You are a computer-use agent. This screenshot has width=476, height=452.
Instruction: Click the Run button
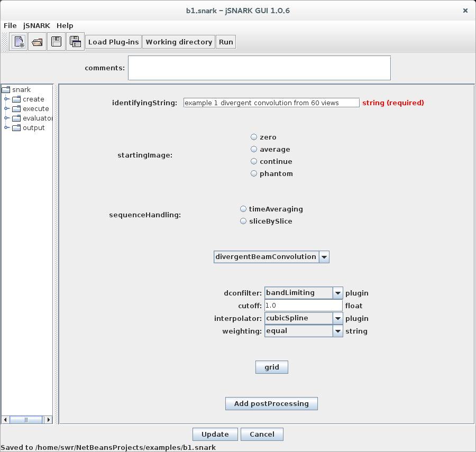coord(226,42)
